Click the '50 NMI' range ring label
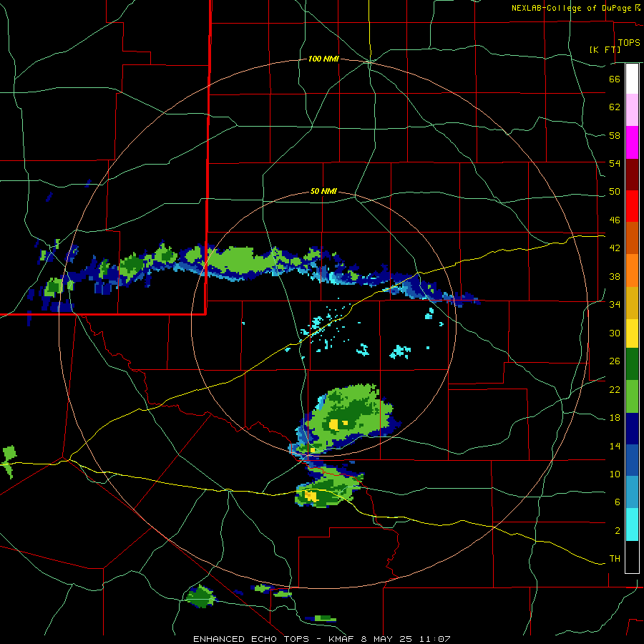Screen dimensions: 644x644 (x=323, y=191)
